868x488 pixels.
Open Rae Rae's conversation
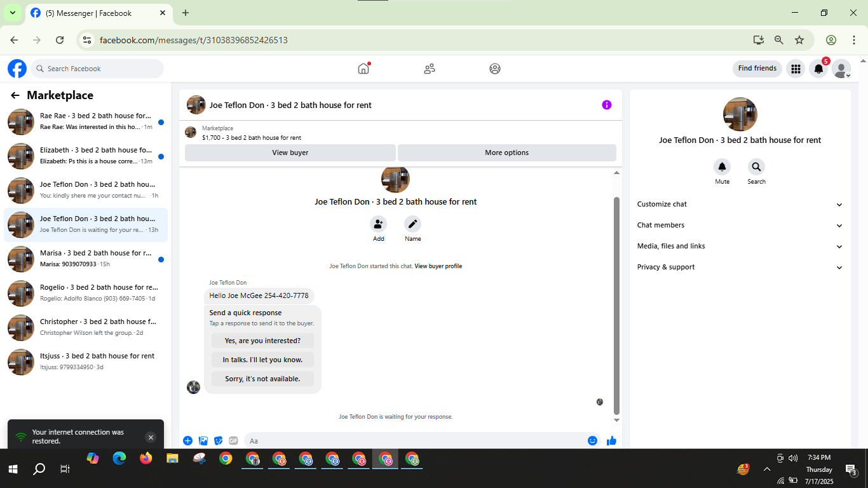point(86,122)
